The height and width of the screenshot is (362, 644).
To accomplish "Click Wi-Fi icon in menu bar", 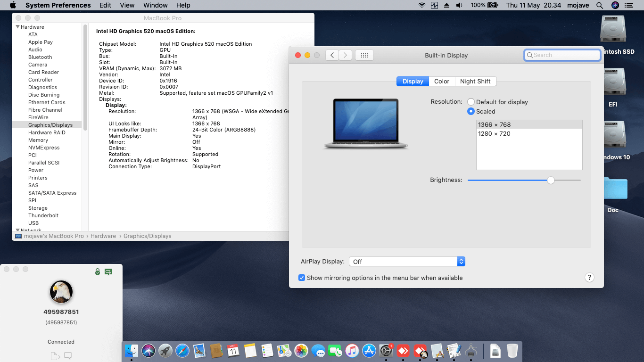I will point(421,5).
